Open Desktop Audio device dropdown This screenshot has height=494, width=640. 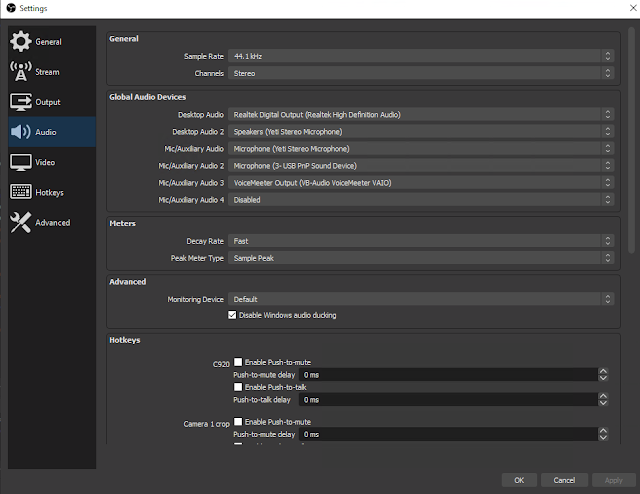click(421, 114)
